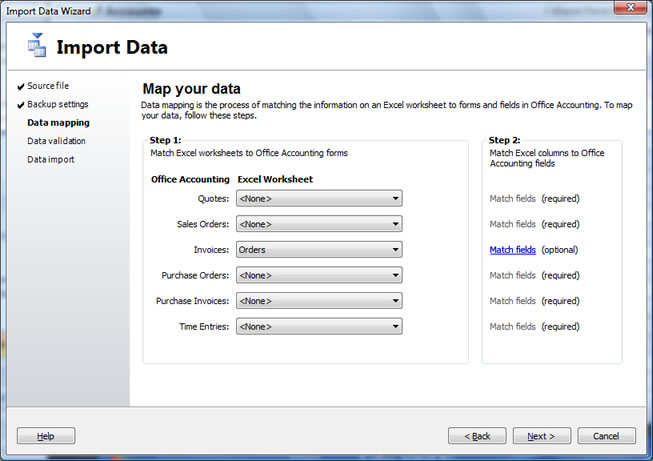This screenshot has height=461, width=653.
Task: Click disabled Match fields beside Purchase Orders
Action: (513, 275)
